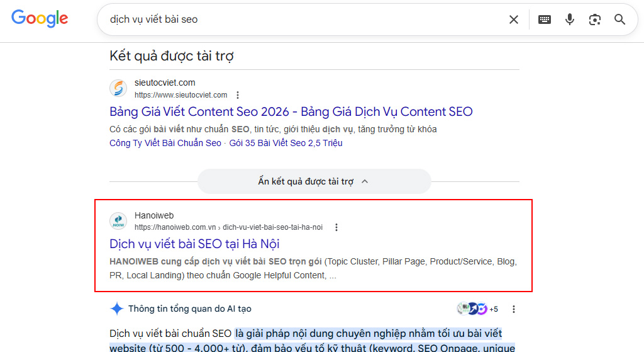The image size is (644, 352).
Task: Collapse sponsored results with Ẩn kết quả button
Action: coord(314,181)
